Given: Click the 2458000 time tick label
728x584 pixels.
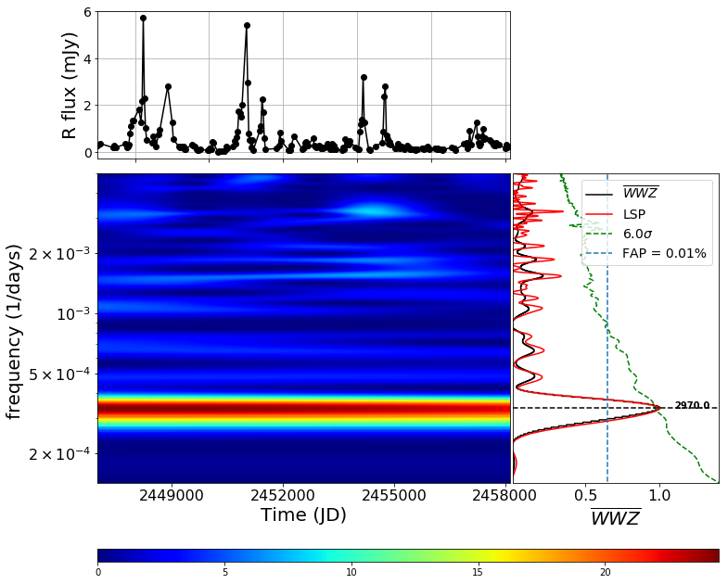Looking at the screenshot, I should coord(504,495).
